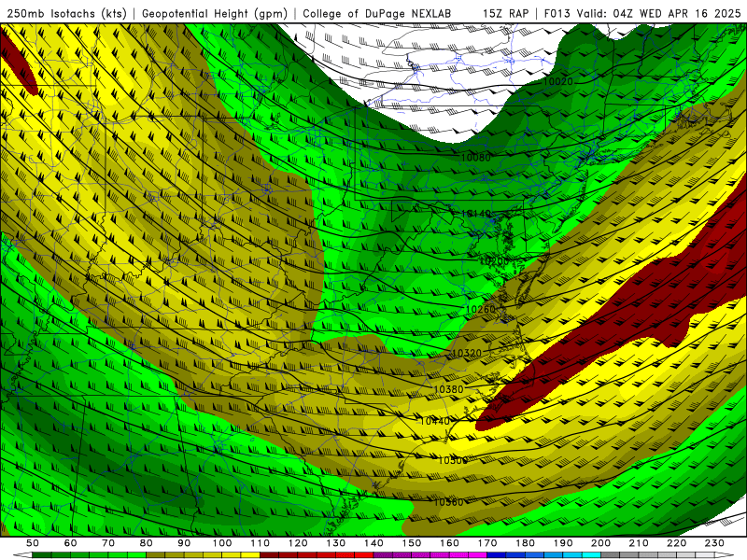The height and width of the screenshot is (560, 747).
Task: Click the darkest green swatch at 50 kts
Action: click(x=42, y=555)
